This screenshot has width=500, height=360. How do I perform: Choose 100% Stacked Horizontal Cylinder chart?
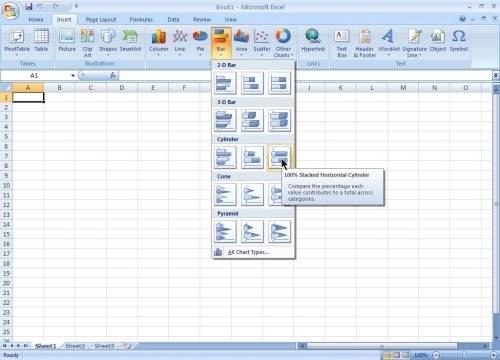(279, 157)
